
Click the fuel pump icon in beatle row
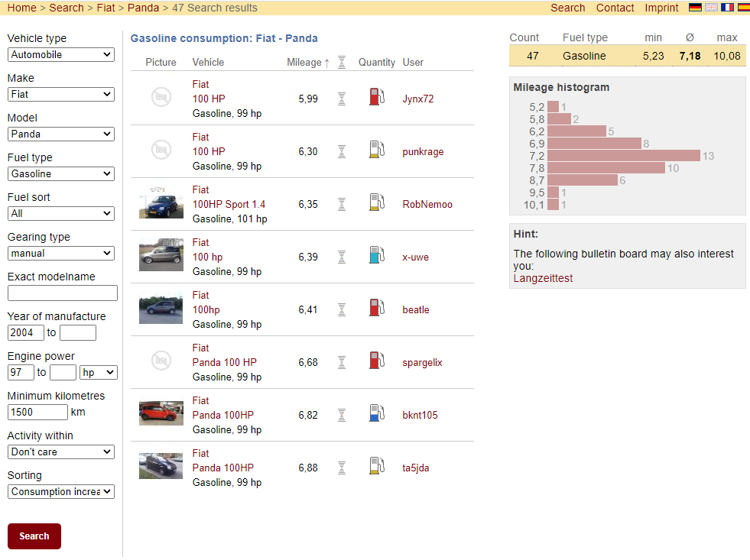click(377, 308)
